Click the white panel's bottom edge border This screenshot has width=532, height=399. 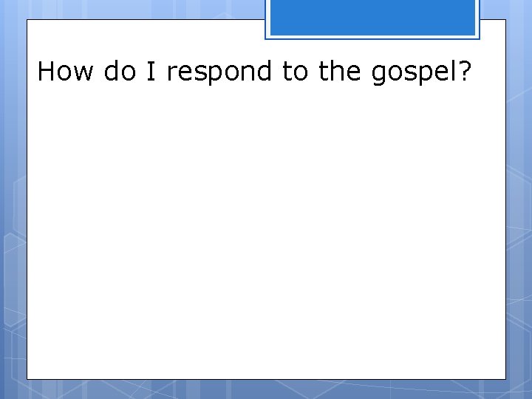(x=266, y=379)
